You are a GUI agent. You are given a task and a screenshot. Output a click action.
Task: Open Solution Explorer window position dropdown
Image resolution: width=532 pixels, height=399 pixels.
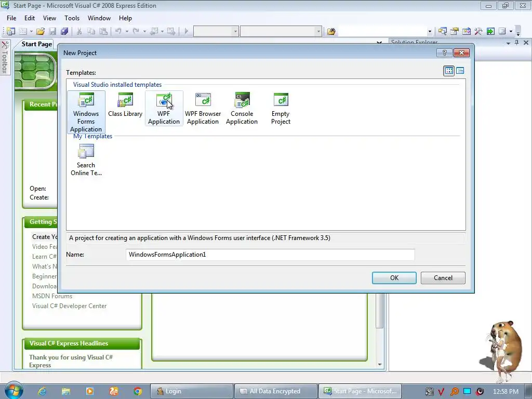click(508, 43)
